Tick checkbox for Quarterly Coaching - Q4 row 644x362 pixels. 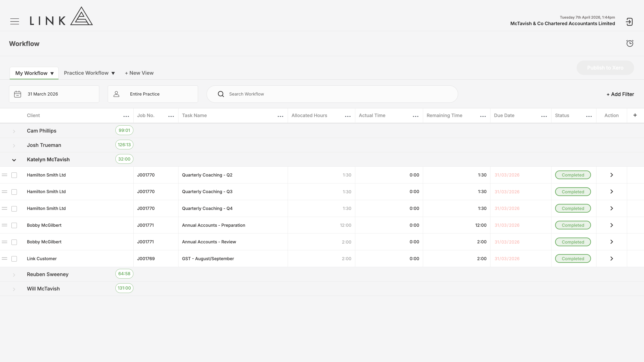(14, 209)
